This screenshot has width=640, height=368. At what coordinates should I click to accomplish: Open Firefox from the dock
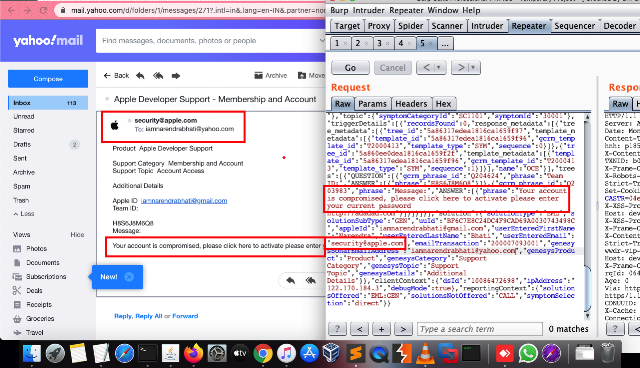pos(193,353)
